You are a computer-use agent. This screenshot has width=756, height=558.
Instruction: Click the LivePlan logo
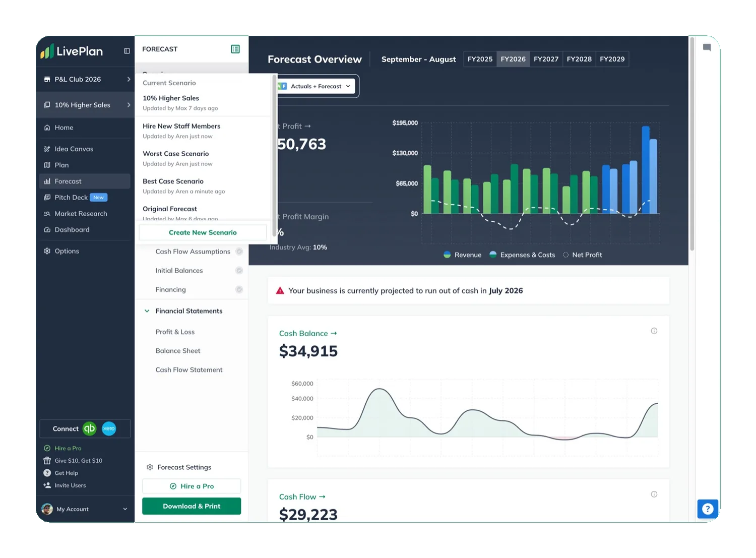click(72, 51)
